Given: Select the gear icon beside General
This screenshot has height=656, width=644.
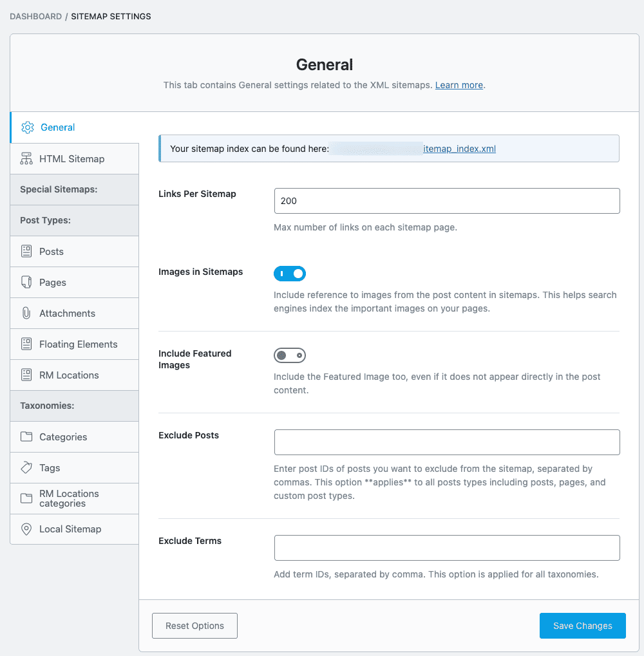Looking at the screenshot, I should coord(27,127).
